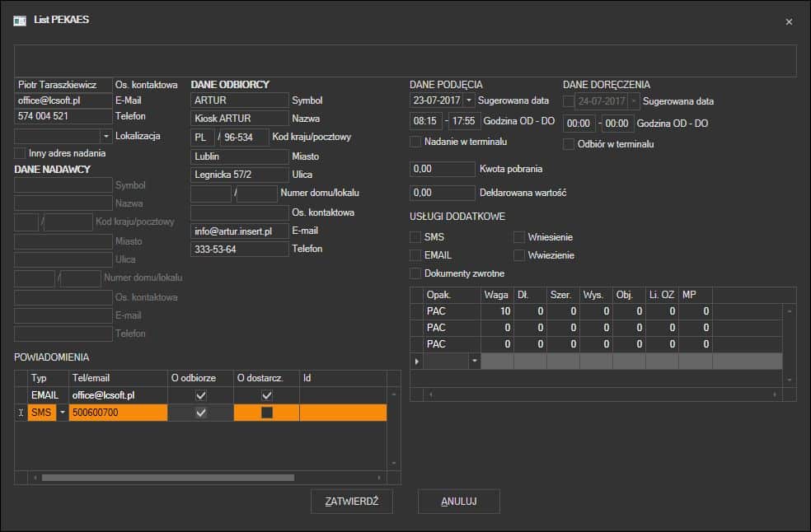The width and height of the screenshot is (811, 532).
Task: Enable the delivery suggested date checkbox
Action: tap(569, 101)
